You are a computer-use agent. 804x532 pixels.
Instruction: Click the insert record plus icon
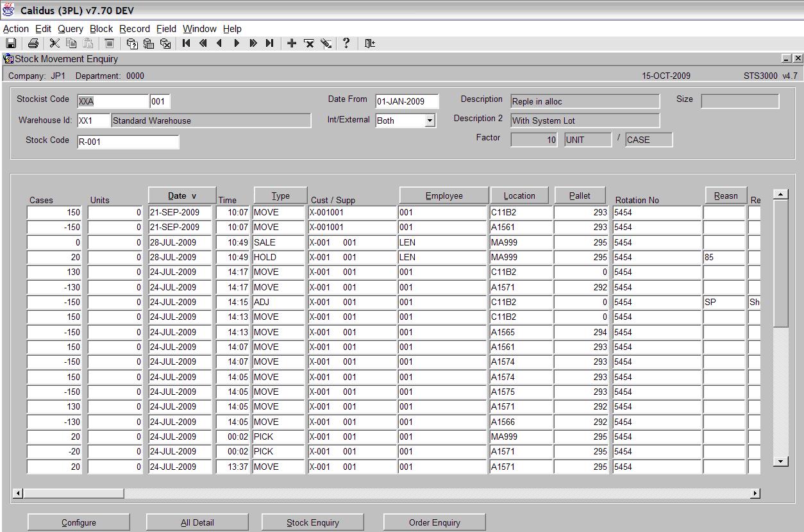click(x=292, y=44)
